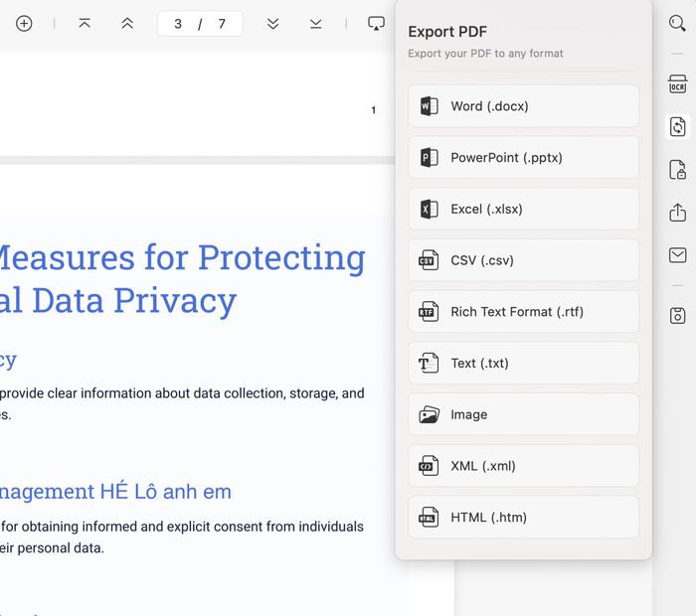This screenshot has height=616, width=696.
Task: Open the slideshow presentation mode icon
Action: (376, 23)
